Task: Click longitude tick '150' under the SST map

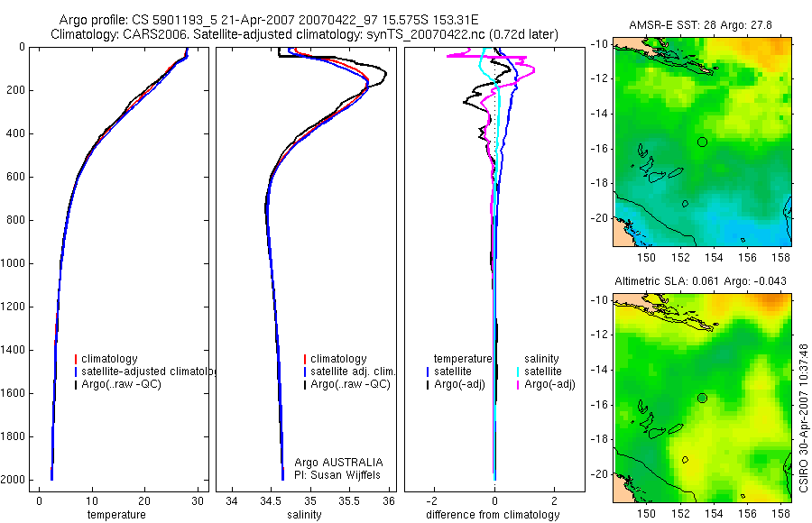Action: click(646, 257)
